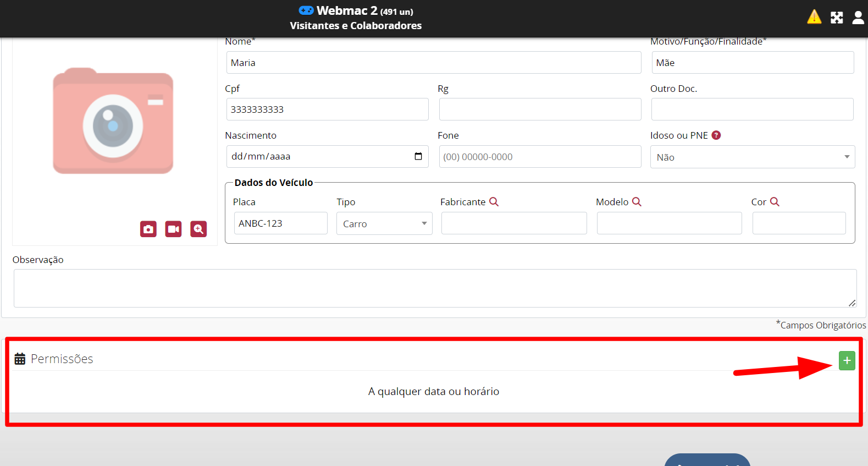The height and width of the screenshot is (466, 868).
Task: Click the zoom photo magnifier icon
Action: tap(198, 229)
